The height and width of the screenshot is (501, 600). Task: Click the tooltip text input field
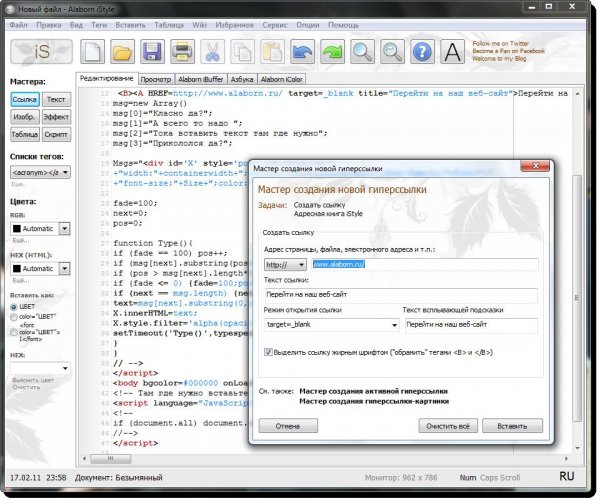pyautogui.click(x=471, y=325)
